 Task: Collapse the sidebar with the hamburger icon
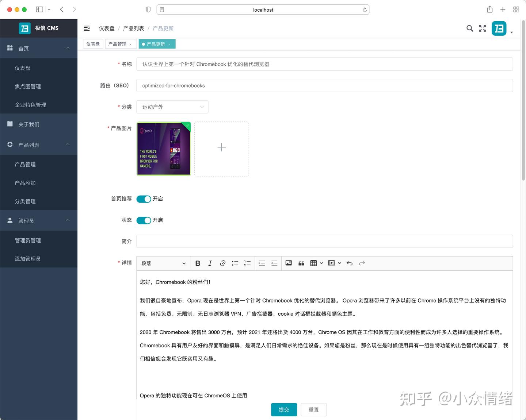[87, 28]
